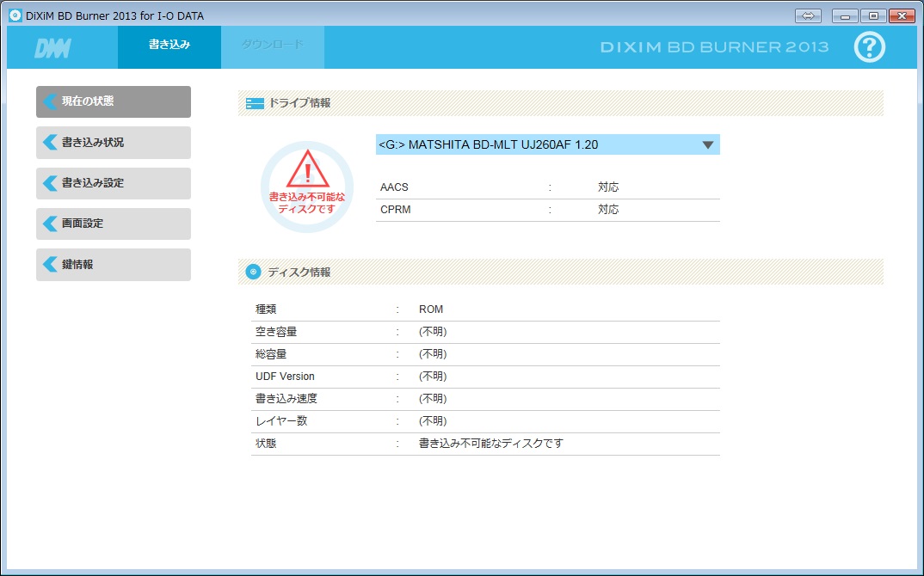
Task: Click the 総容量 row label
Action: coord(271,354)
